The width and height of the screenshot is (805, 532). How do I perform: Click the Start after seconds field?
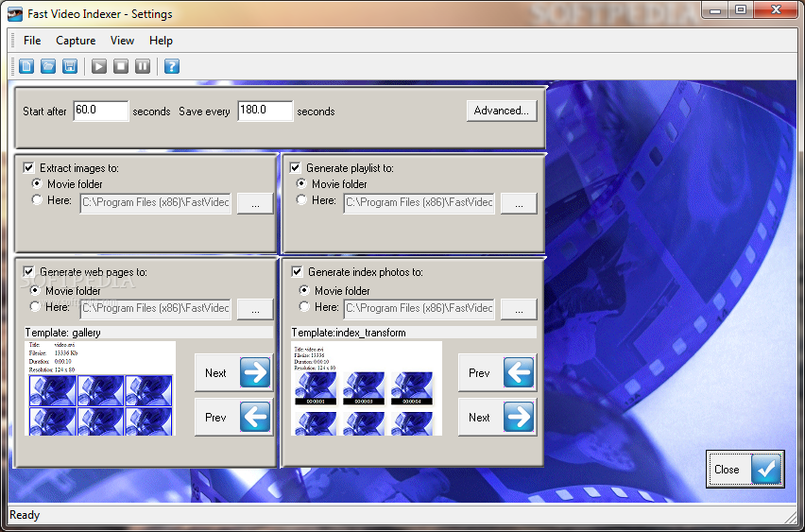(x=100, y=111)
